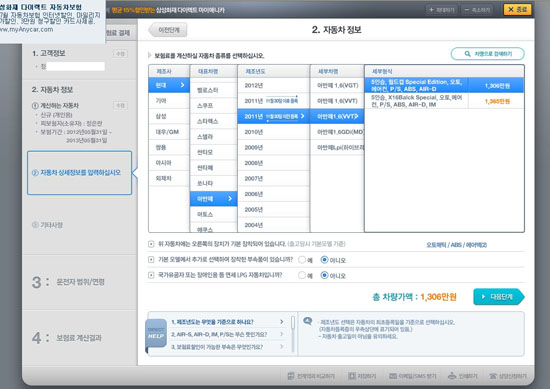Open 차명으로 검색하기 search button
Image resolution: width=550 pixels, height=389 pixels.
(x=488, y=54)
